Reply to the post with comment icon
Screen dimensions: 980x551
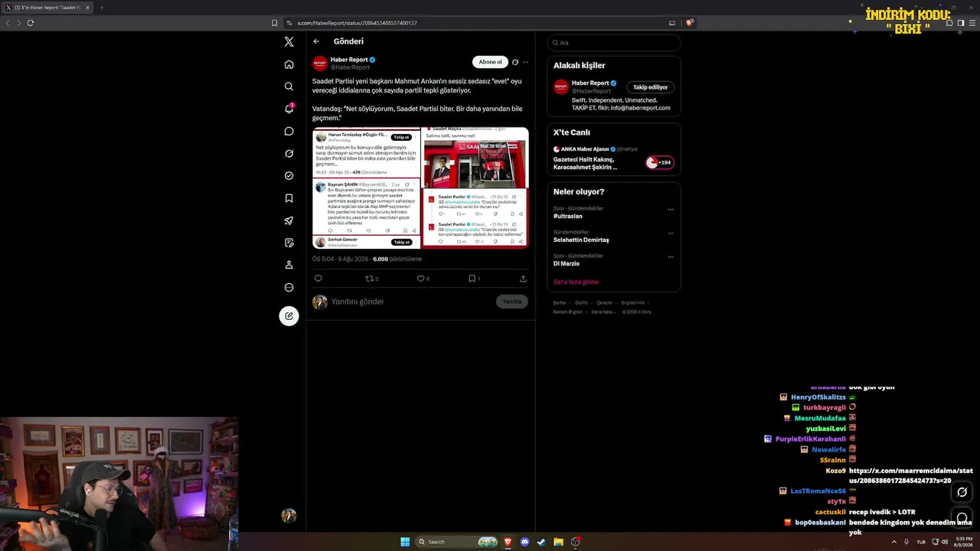(x=318, y=279)
